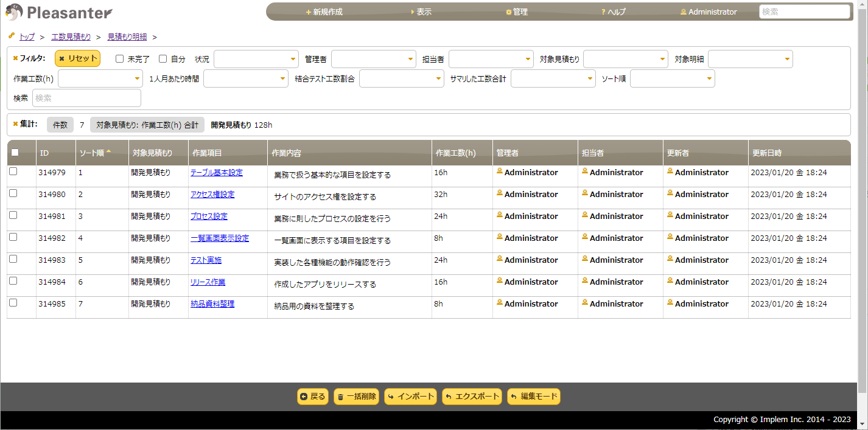Click the ヘルプ question mark icon
This screenshot has height=430, width=868.
click(603, 11)
